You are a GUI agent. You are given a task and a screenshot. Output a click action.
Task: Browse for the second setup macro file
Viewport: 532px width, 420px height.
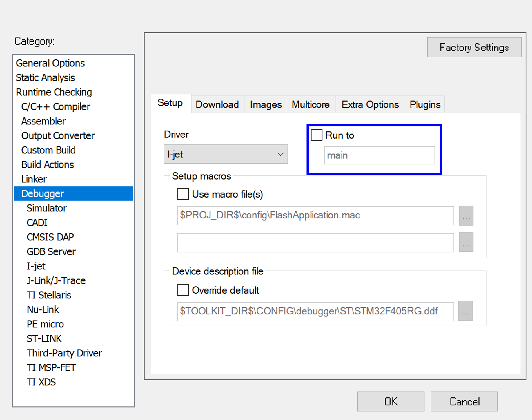click(x=466, y=242)
